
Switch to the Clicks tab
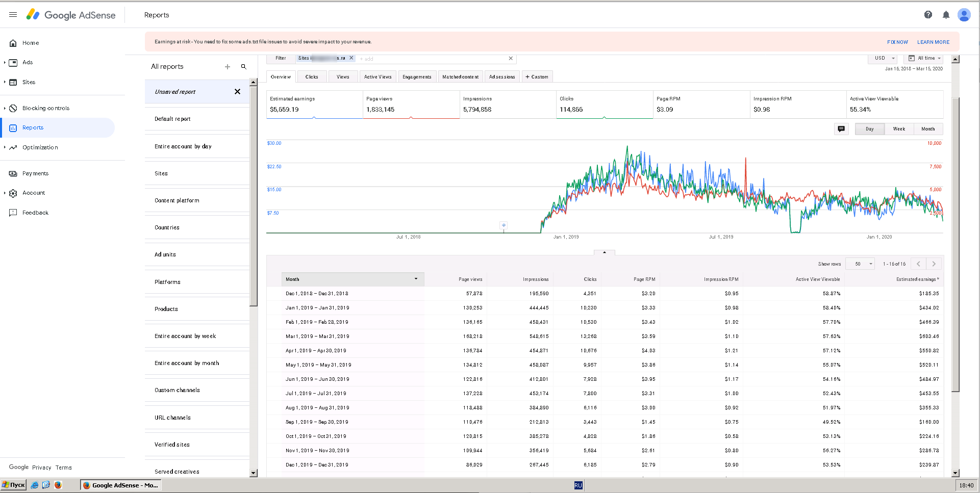(311, 77)
